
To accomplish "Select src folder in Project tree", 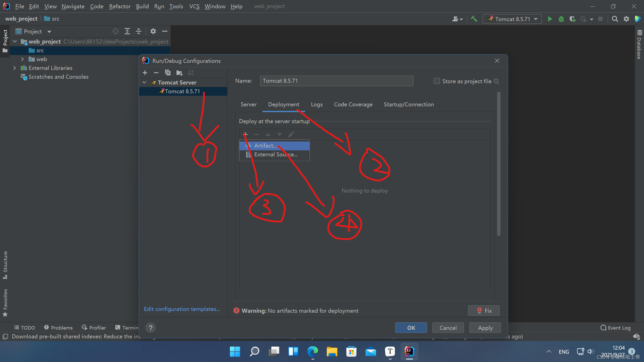I will point(90,50).
